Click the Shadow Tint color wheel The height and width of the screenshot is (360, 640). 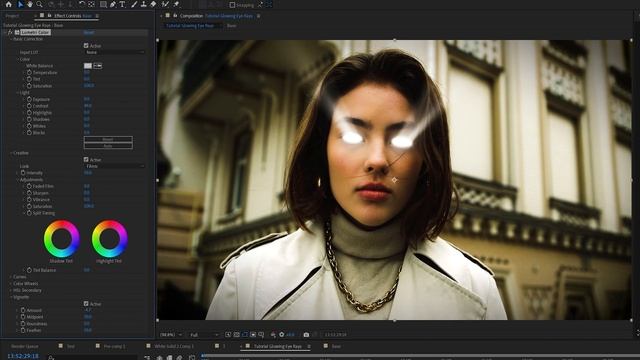62,239
